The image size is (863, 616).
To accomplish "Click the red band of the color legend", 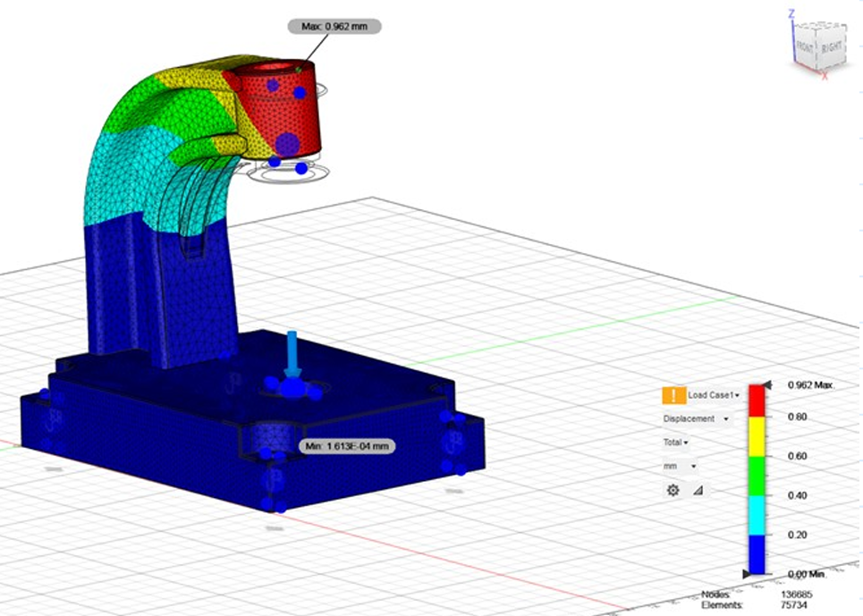I will [x=757, y=401].
